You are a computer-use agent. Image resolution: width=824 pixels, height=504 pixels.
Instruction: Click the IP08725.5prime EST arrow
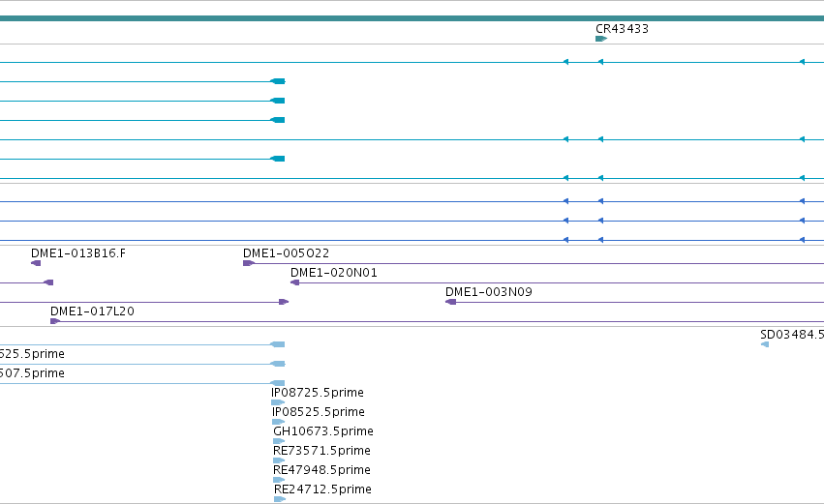[278, 402]
